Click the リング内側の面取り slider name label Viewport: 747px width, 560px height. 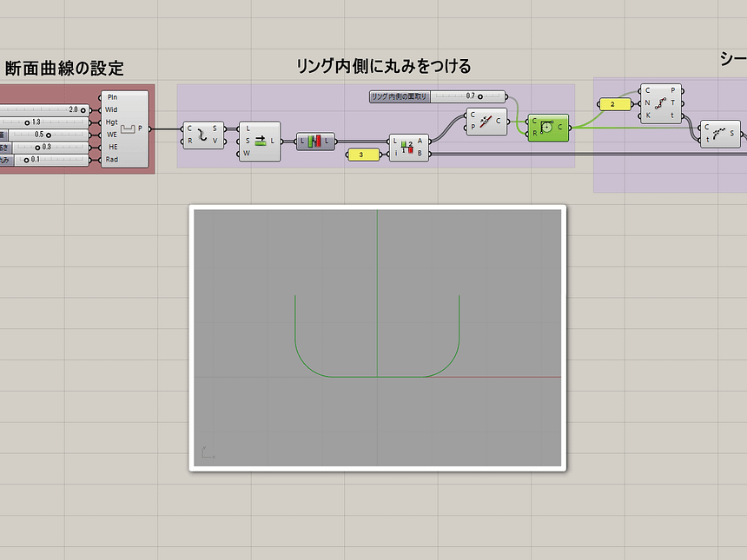tap(396, 96)
